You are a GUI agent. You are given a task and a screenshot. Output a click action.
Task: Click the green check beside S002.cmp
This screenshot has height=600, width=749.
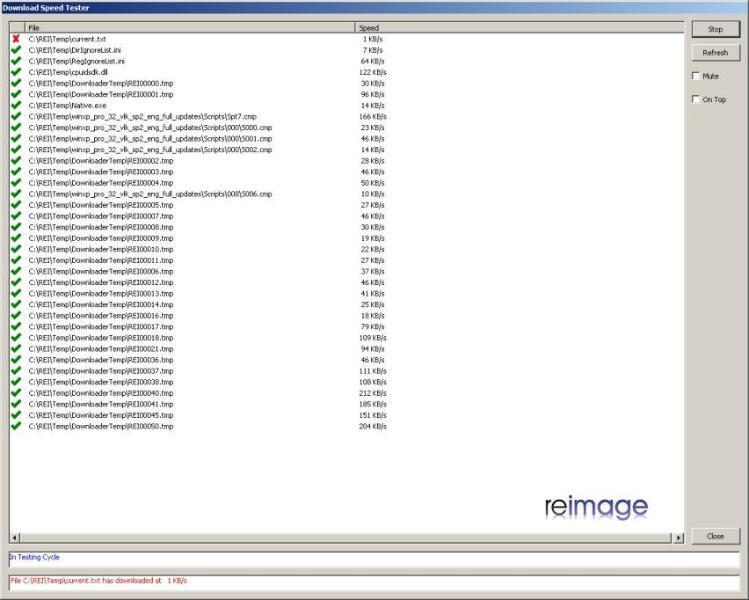coord(16,149)
